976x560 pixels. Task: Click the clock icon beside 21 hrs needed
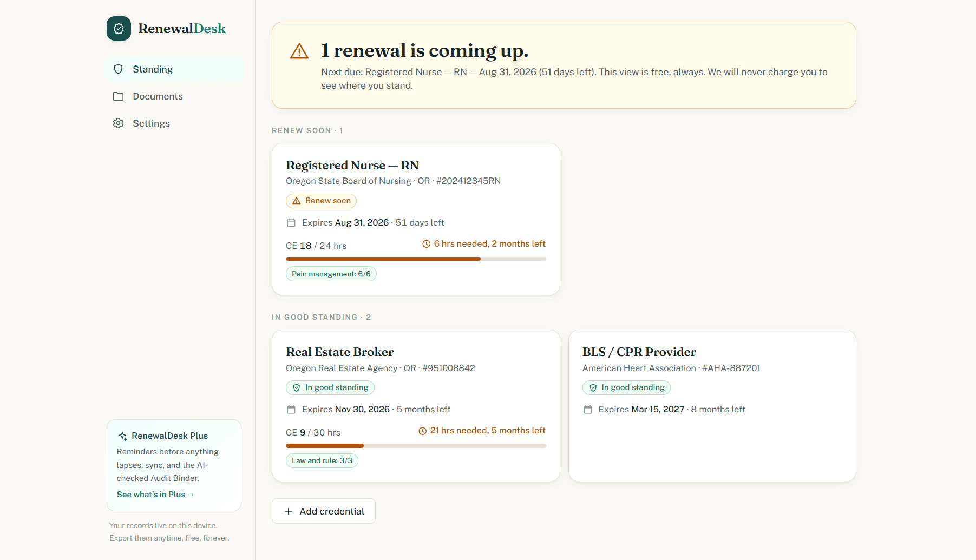pos(423,431)
